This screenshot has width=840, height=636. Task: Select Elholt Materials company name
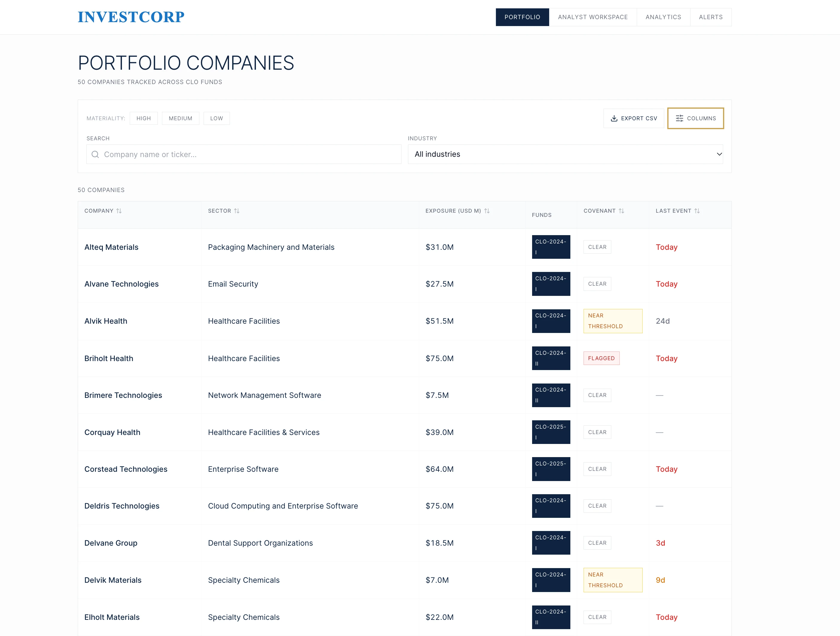coord(112,617)
